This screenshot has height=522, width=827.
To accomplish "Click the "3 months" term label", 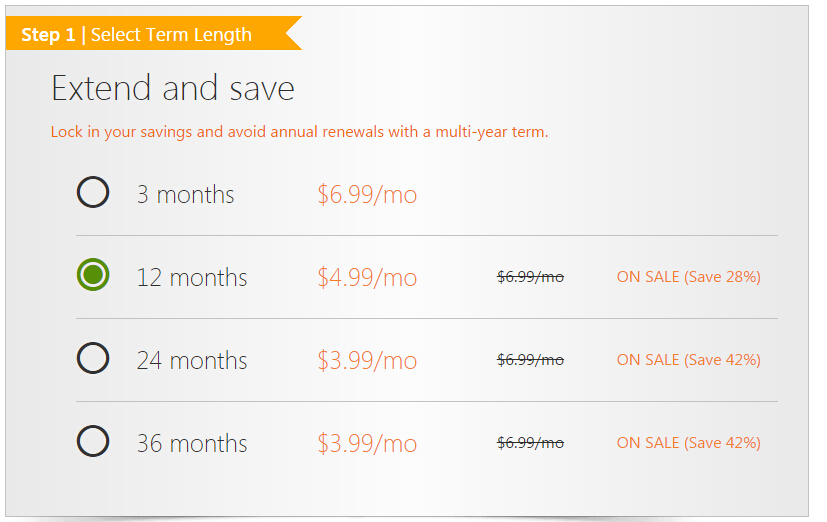I will (185, 194).
